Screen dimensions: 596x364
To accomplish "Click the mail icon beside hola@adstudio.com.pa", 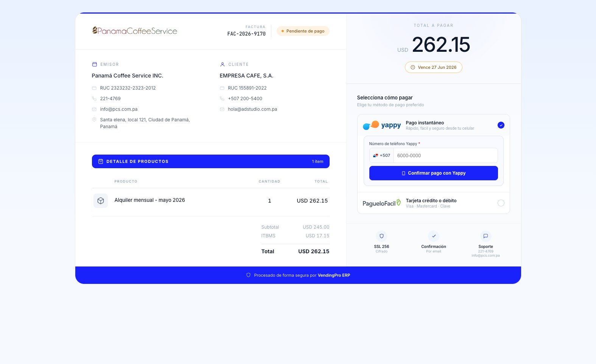I will click(222, 109).
